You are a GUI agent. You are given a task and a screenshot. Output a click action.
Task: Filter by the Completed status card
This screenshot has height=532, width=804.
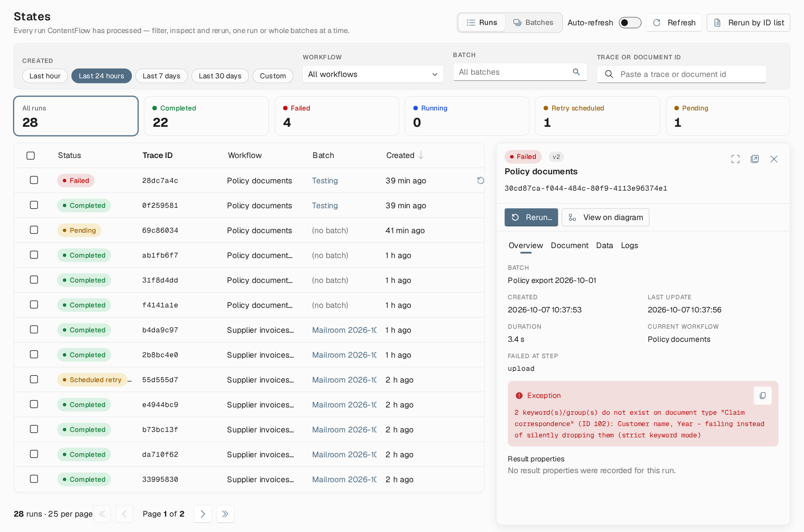tap(206, 116)
